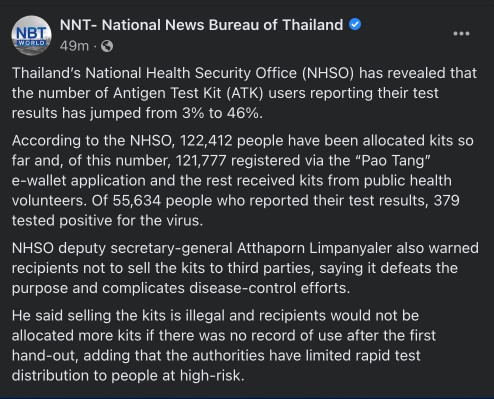This screenshot has width=494, height=399.
Task: Open the post options three-dot menu
Action: [x=461, y=33]
